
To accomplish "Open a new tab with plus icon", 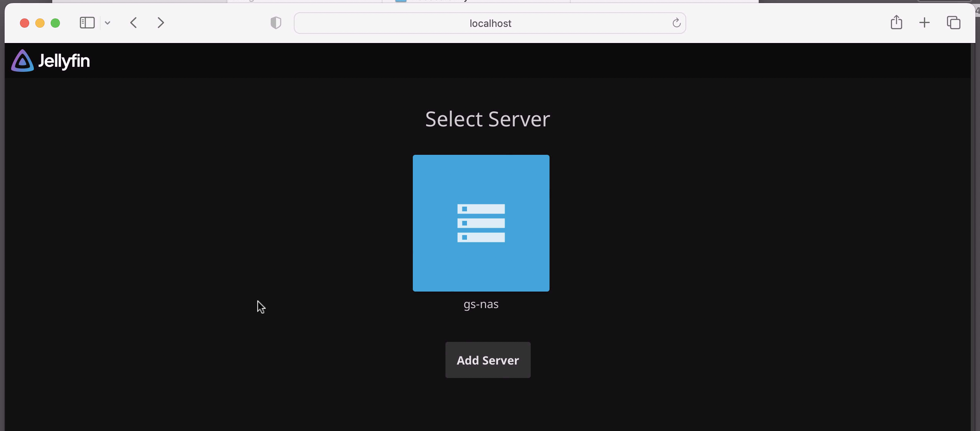I will [924, 23].
